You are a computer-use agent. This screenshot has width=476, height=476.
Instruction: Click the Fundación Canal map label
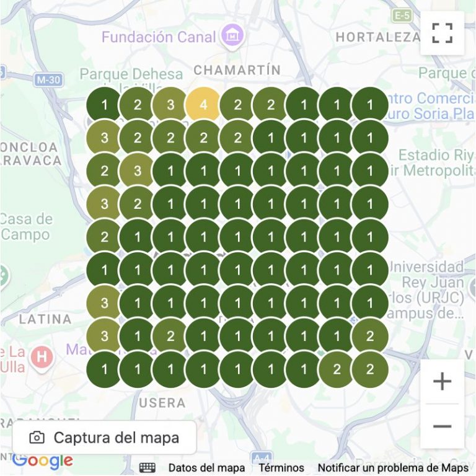(x=159, y=37)
